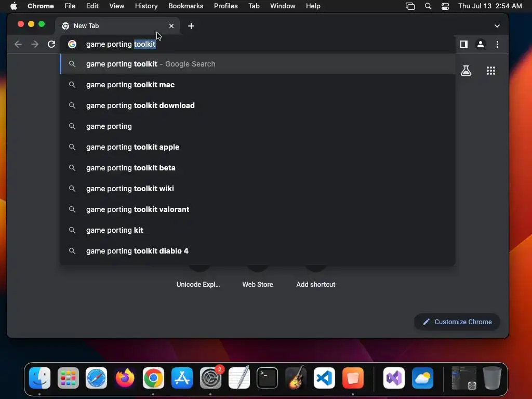Image resolution: width=532 pixels, height=399 pixels.
Task: Open the App Store from the Dock
Action: 182,378
